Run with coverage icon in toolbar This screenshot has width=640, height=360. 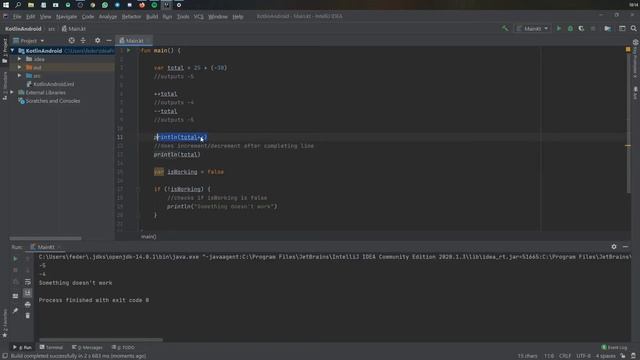[x=581, y=29]
